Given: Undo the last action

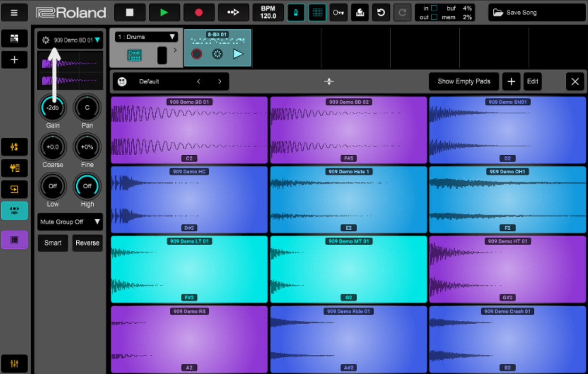Looking at the screenshot, I should (x=381, y=13).
